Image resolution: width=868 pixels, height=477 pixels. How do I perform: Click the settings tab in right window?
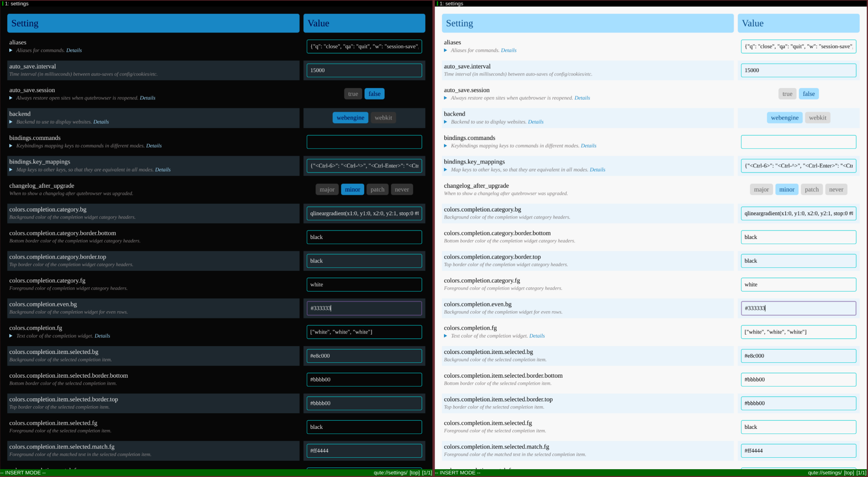(452, 3)
